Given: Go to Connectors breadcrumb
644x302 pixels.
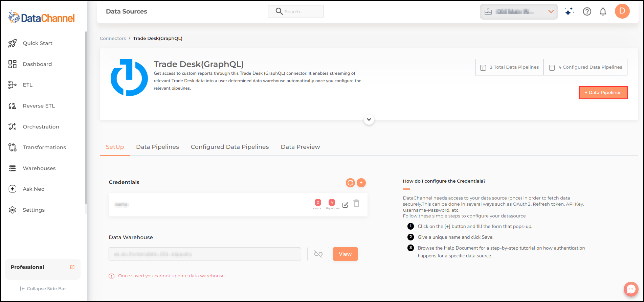Looking at the screenshot, I should tap(113, 39).
